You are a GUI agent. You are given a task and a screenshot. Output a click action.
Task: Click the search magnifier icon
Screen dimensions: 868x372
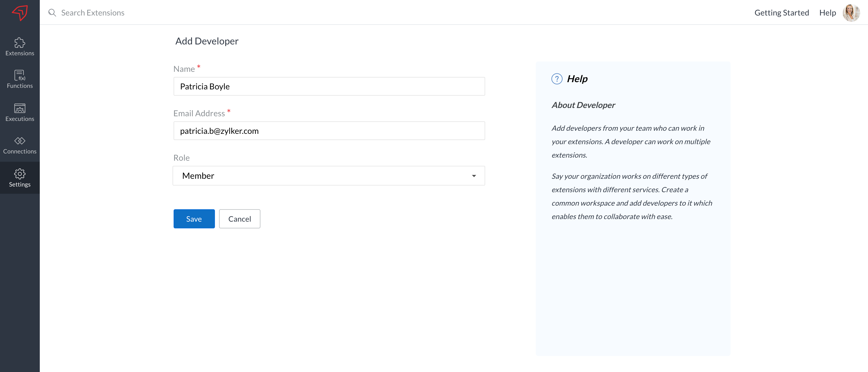52,13
